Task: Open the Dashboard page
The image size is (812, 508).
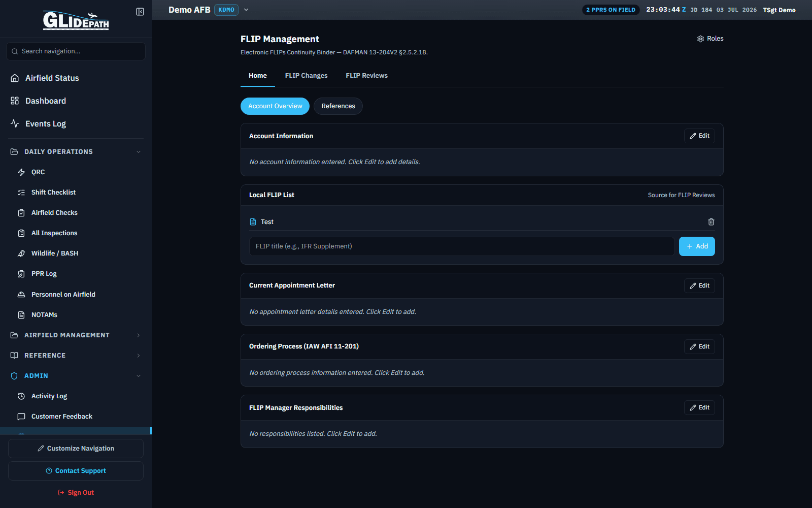Action: (76, 101)
